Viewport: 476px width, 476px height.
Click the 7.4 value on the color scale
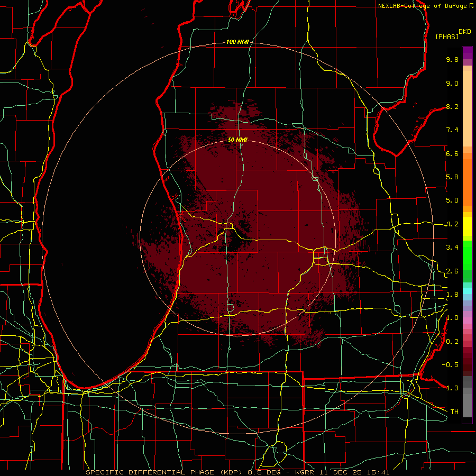tap(452, 130)
